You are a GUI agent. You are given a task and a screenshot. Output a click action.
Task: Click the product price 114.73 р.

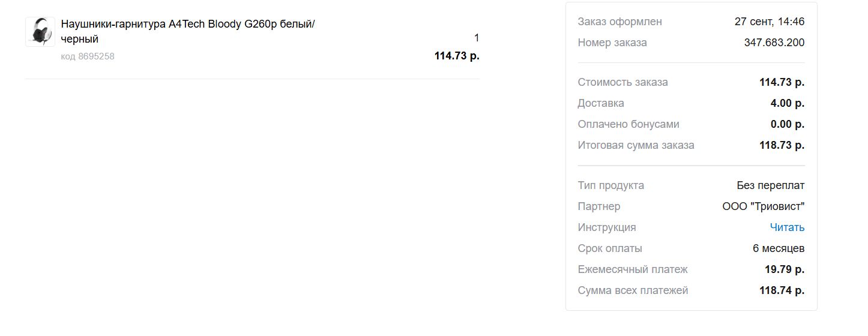(x=457, y=56)
